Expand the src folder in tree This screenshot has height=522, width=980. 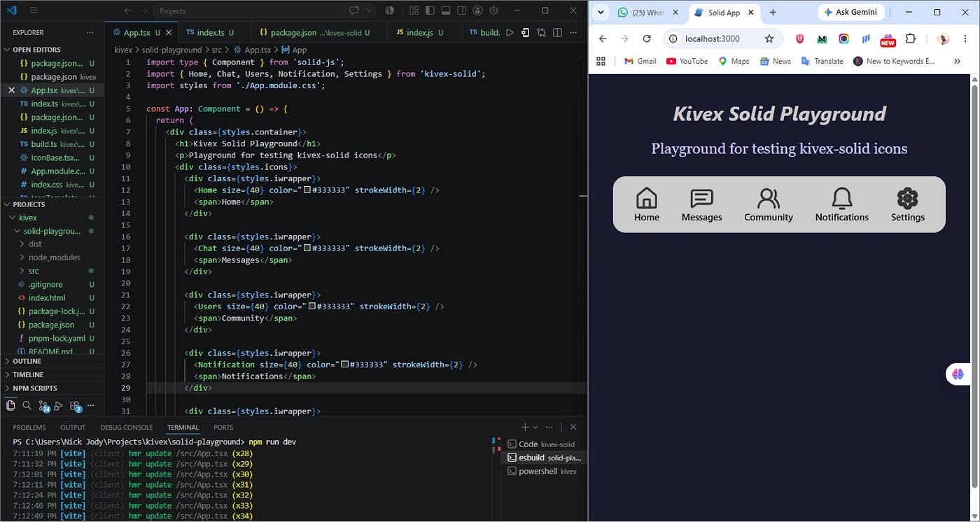[52, 271]
